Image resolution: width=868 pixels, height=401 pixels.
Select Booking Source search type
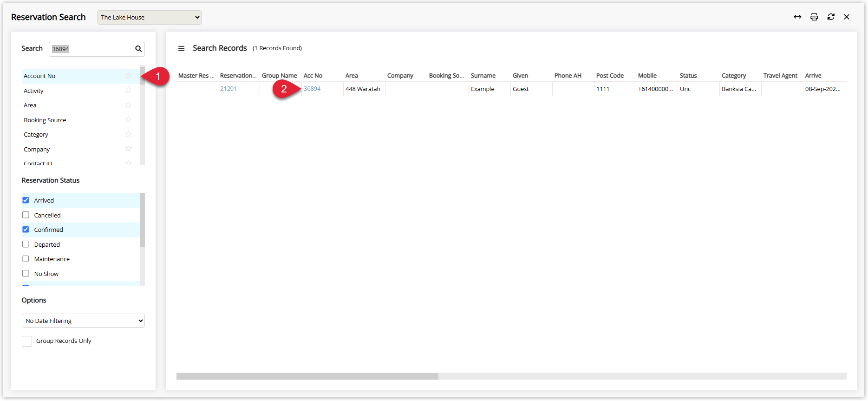click(81, 120)
